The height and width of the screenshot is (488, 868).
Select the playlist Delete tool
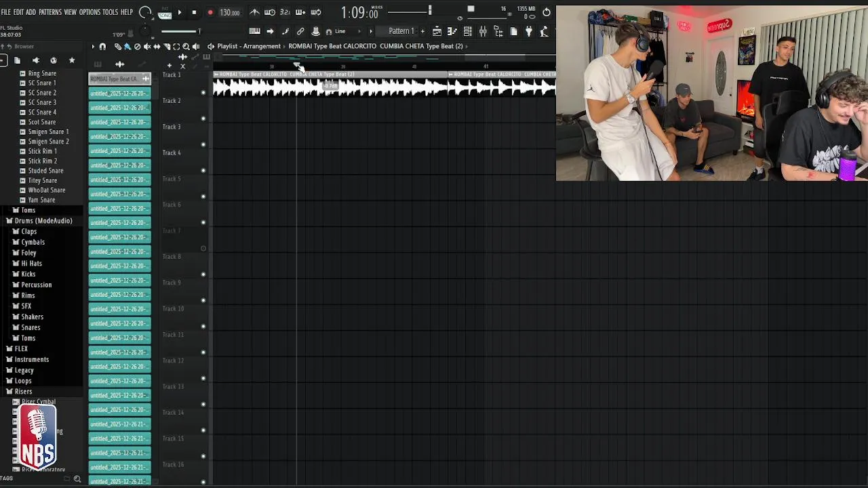click(137, 46)
